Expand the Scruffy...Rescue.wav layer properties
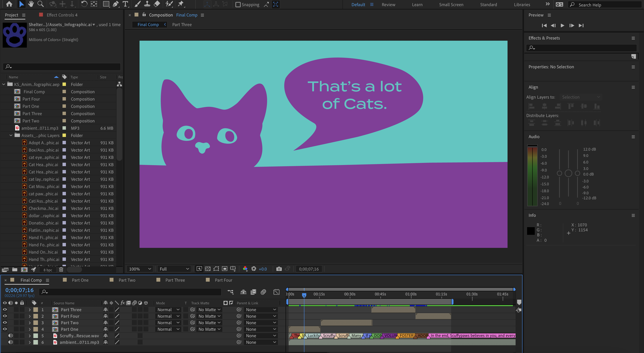 pyautogui.click(x=30, y=336)
